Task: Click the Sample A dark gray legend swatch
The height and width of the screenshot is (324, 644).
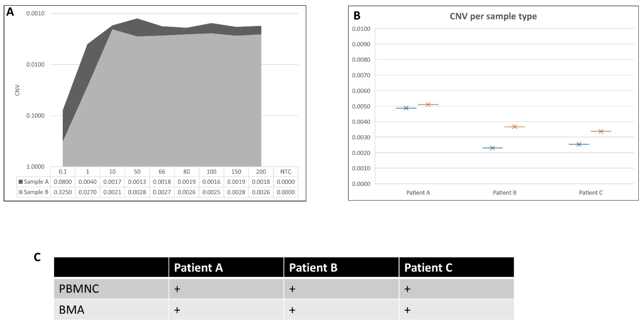Action: pos(21,182)
